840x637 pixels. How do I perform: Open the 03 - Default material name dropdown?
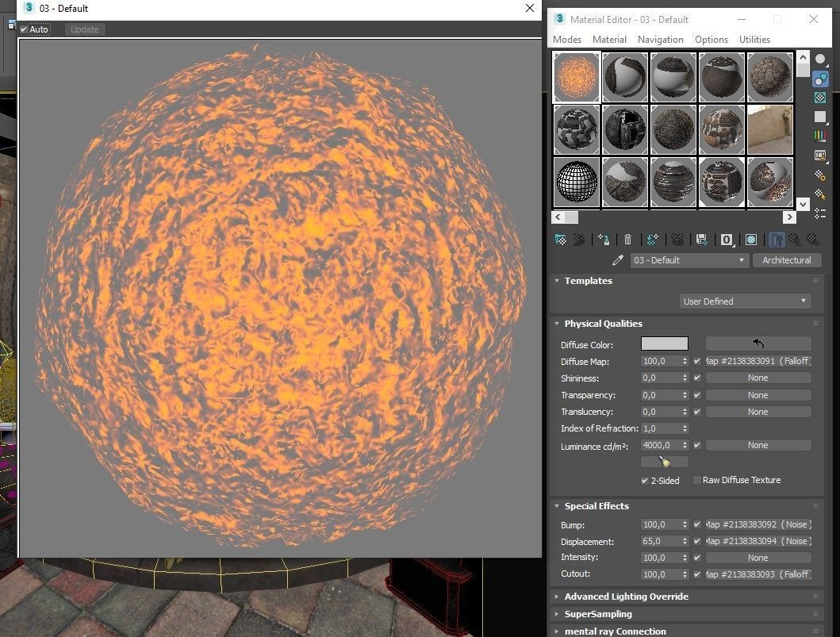pos(688,260)
